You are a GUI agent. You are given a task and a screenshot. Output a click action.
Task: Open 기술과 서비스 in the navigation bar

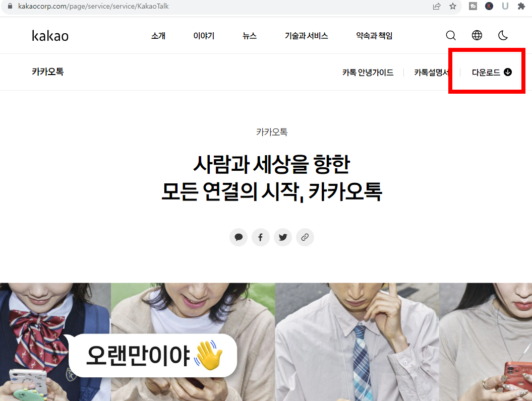(x=306, y=35)
